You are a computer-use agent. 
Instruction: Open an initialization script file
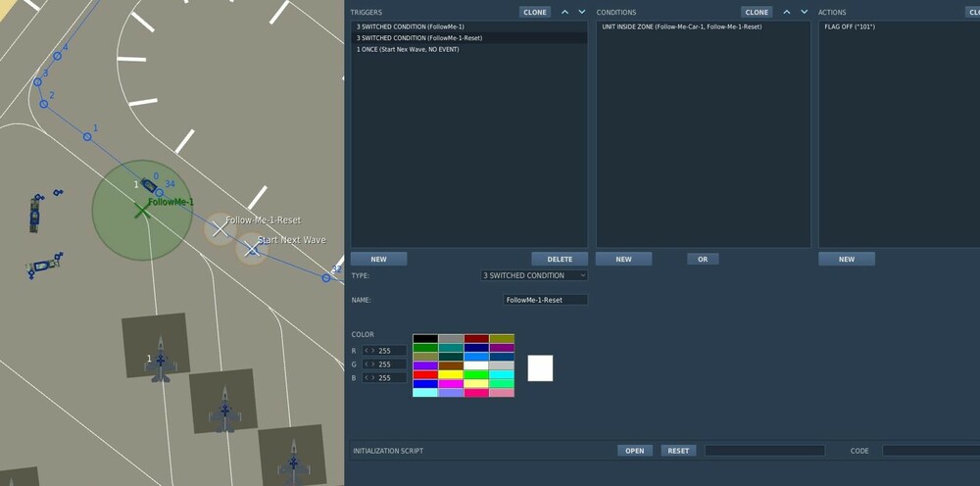click(x=635, y=451)
